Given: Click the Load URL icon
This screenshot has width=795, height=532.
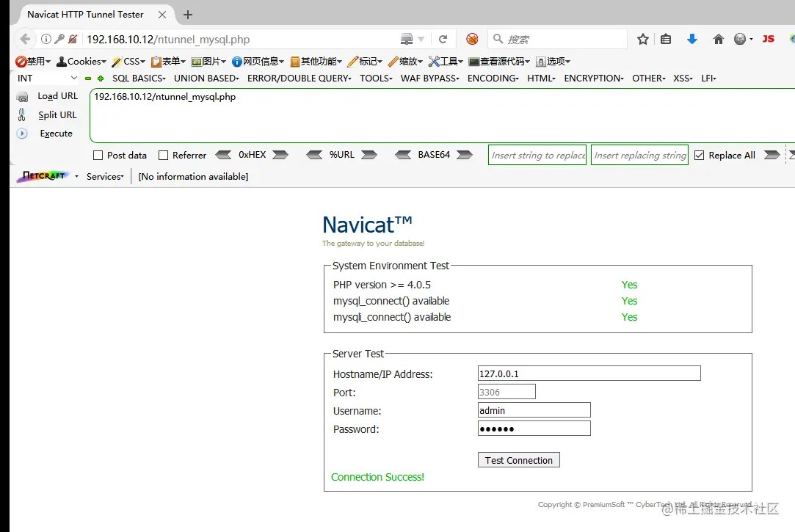Looking at the screenshot, I should pos(22,96).
